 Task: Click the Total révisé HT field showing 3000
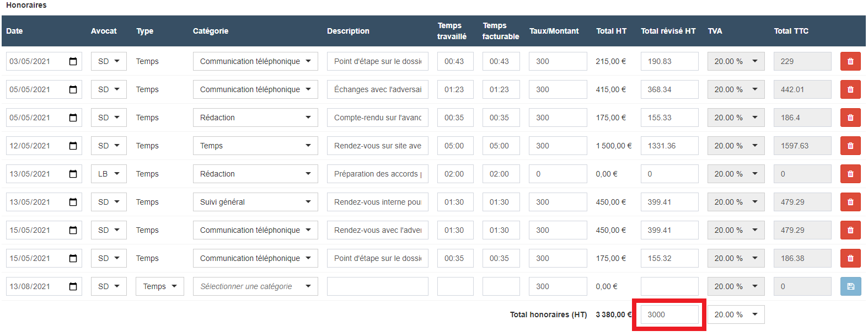tap(669, 314)
